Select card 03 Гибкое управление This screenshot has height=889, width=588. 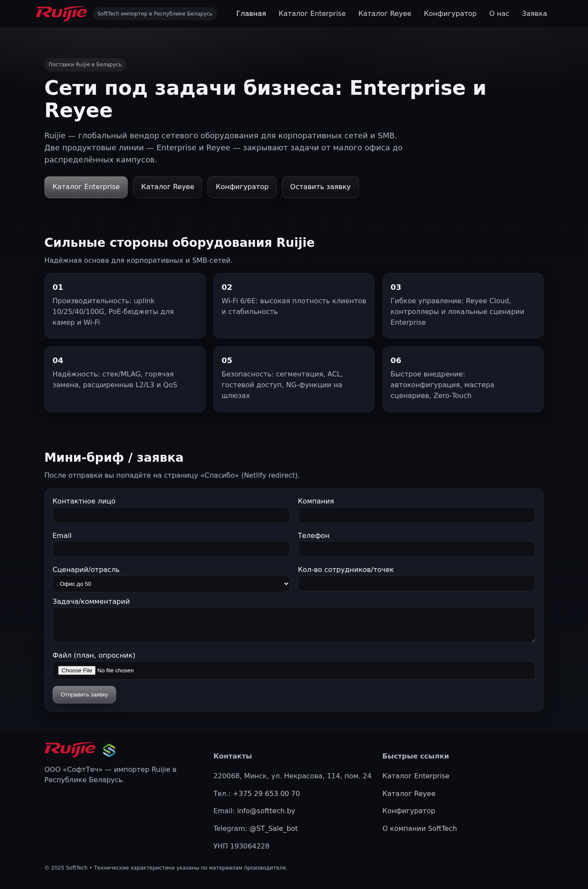[x=463, y=306]
